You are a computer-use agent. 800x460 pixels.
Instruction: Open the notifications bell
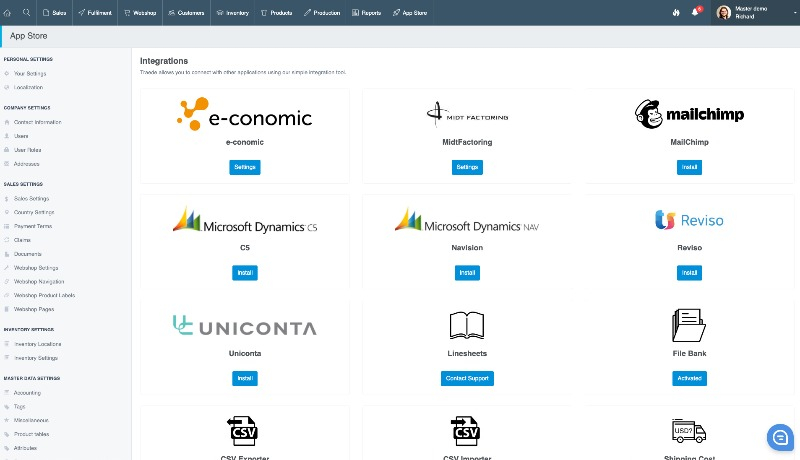695,12
